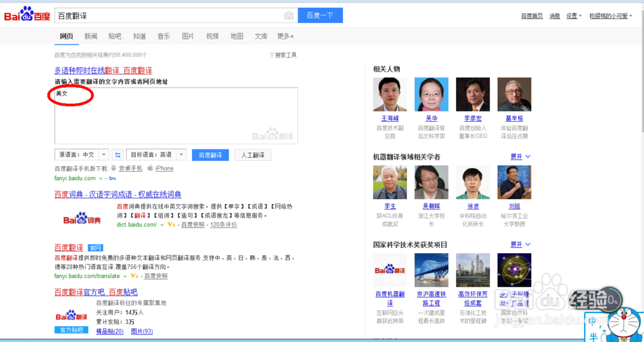Switch to the 音乐 tab

(164, 36)
